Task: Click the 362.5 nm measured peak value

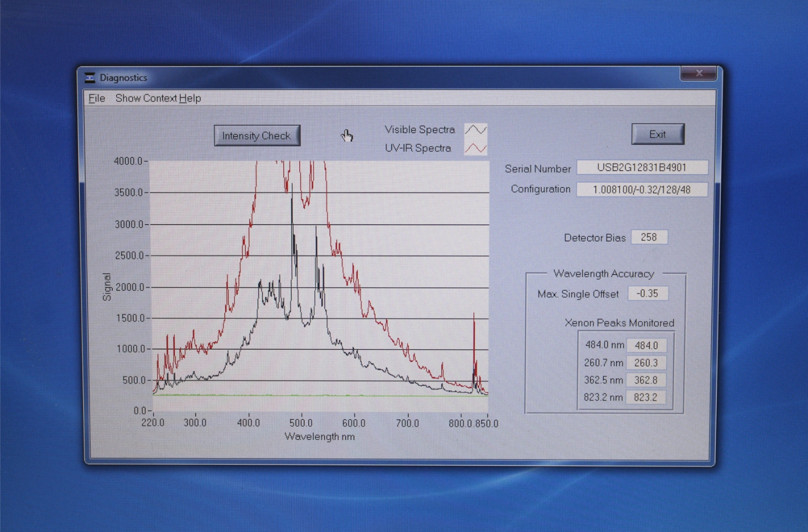Action: click(x=646, y=380)
